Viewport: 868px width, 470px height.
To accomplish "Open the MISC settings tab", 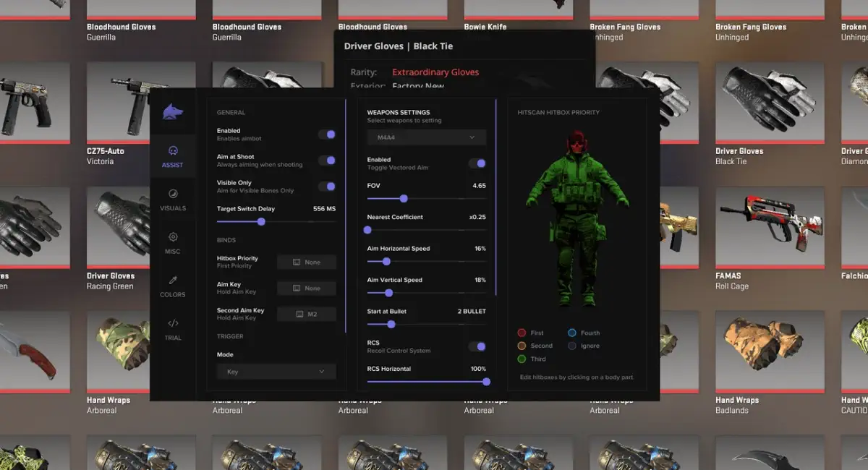I will (172, 244).
